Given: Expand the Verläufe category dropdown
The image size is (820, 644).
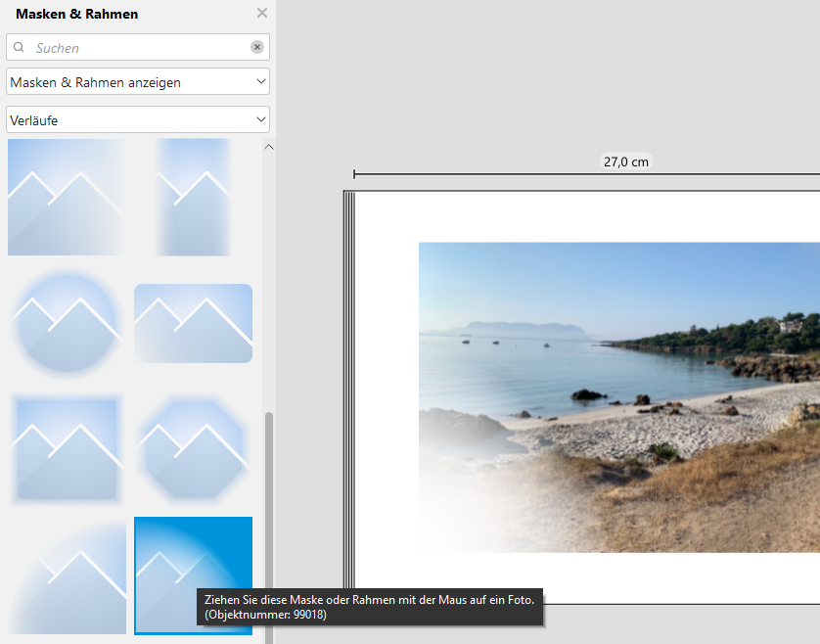Looking at the screenshot, I should (137, 120).
